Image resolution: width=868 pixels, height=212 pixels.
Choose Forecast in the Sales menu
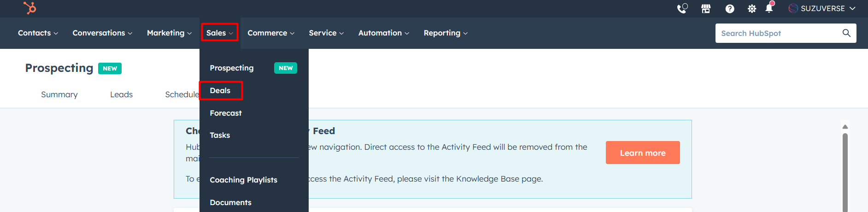226,113
